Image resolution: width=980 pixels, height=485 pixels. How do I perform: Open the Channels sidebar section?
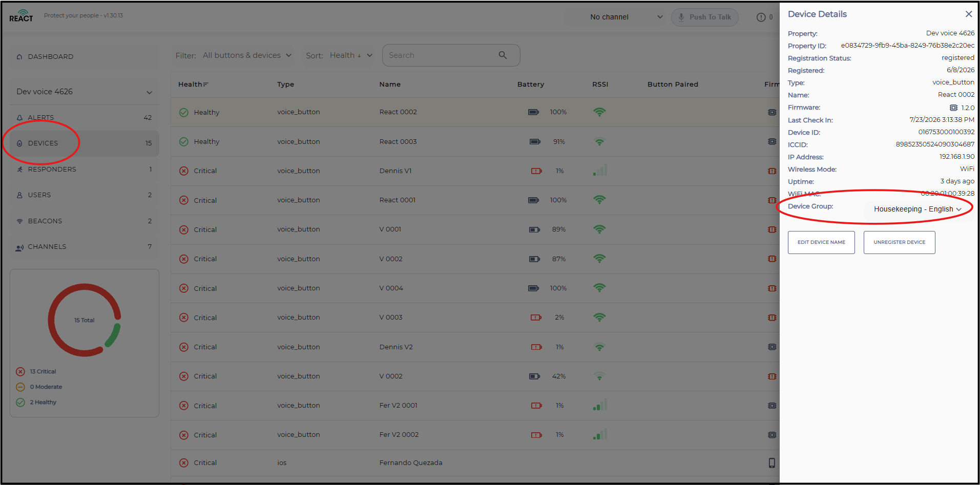pyautogui.click(x=85, y=247)
